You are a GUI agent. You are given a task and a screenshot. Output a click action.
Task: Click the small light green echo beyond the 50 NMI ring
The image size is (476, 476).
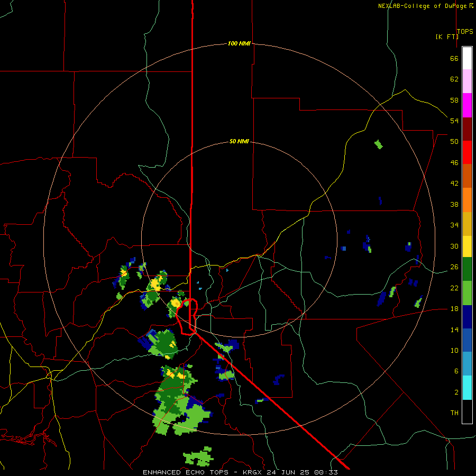click(378, 144)
